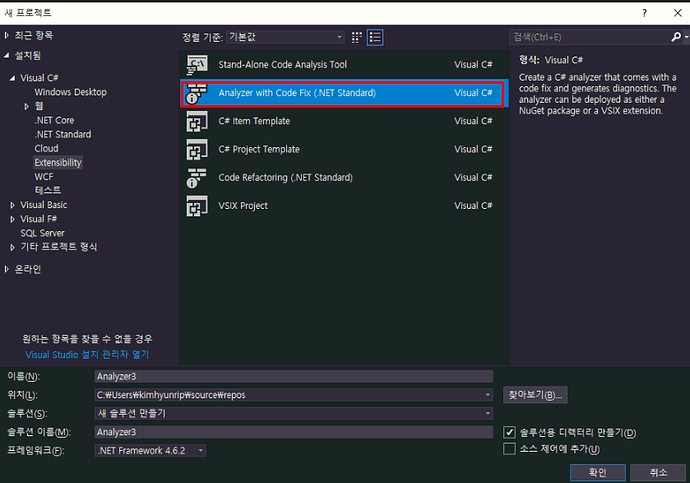
Task: Click the VSIX Project template icon
Action: [x=197, y=206]
